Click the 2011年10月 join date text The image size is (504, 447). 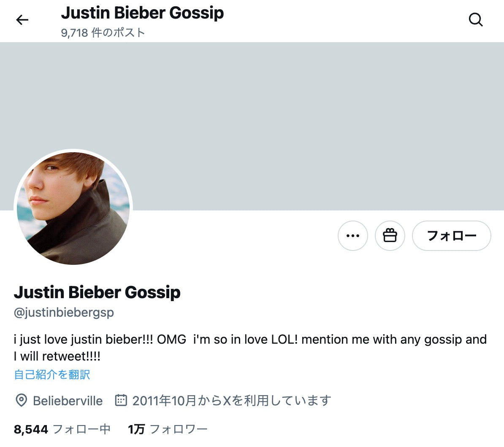[231, 400]
